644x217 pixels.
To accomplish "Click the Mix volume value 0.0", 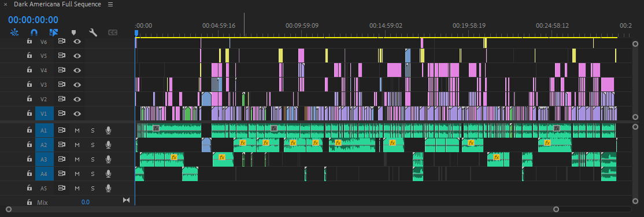I will (86, 202).
